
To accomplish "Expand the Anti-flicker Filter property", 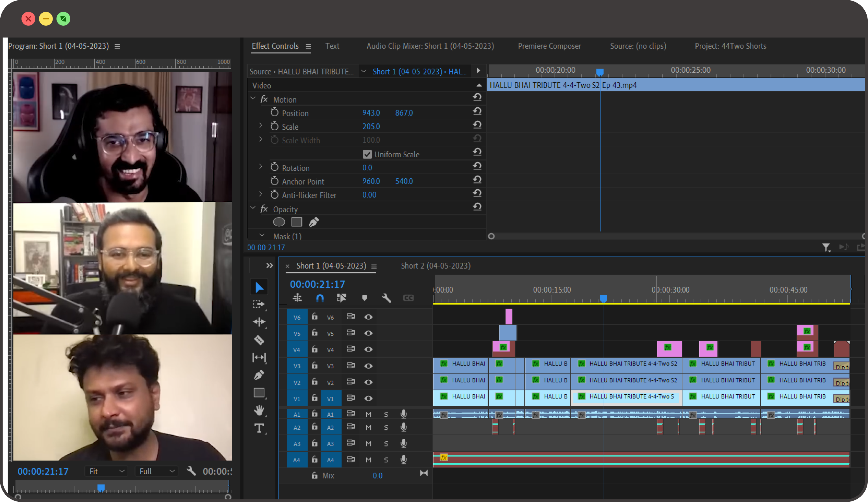I will pyautogui.click(x=261, y=194).
